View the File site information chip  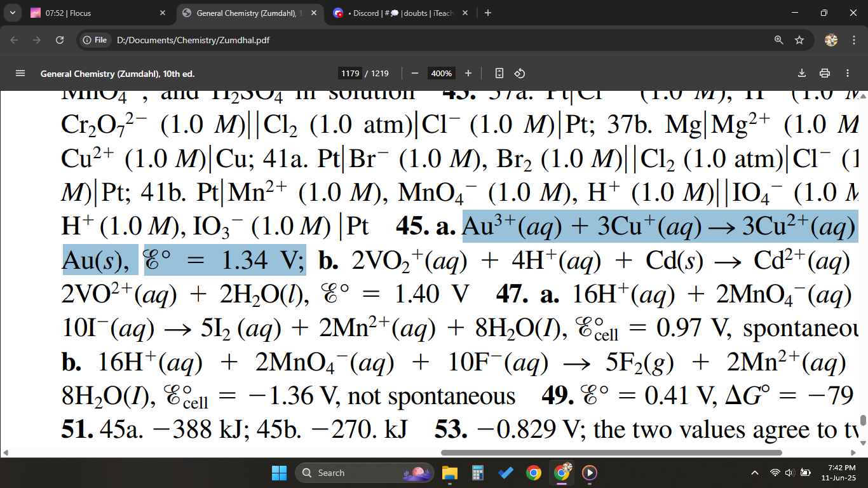tap(95, 40)
